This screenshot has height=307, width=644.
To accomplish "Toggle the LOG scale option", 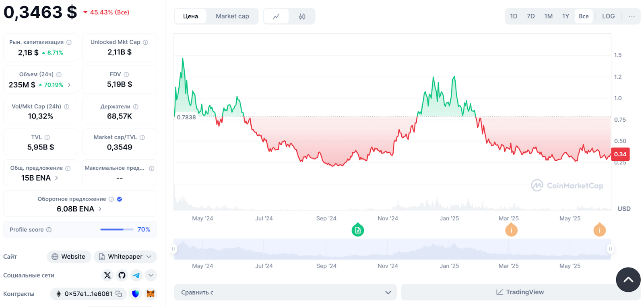I will click(x=608, y=16).
